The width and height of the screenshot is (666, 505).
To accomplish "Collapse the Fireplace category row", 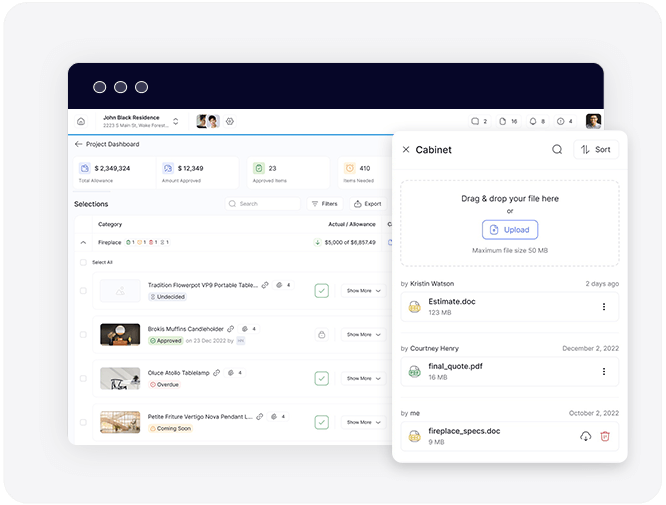I will coord(83,242).
